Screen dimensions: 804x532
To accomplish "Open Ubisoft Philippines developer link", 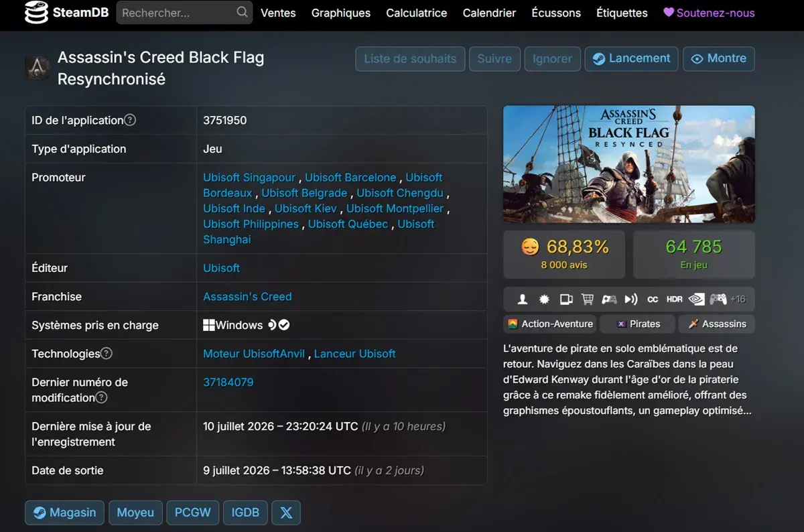I will [251, 224].
